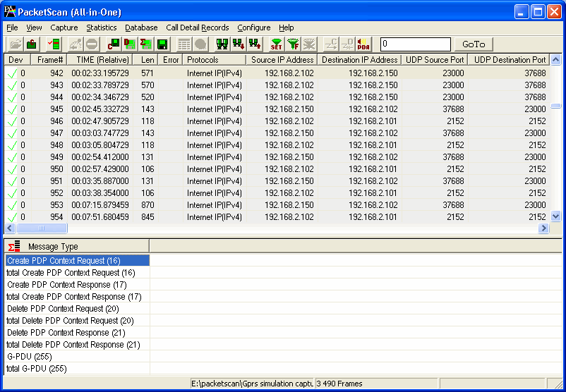Click the sigma disk save icon
This screenshot has height=392, width=566.
coord(146,44)
